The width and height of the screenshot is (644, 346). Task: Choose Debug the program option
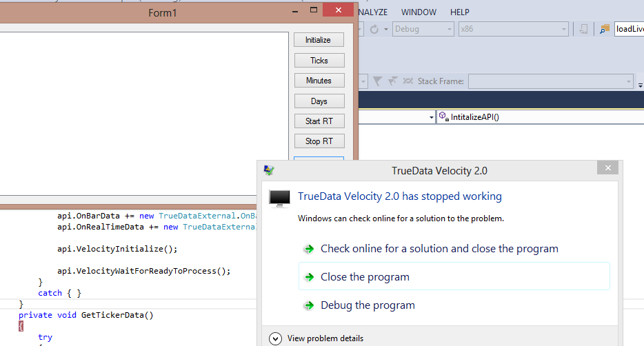[368, 305]
